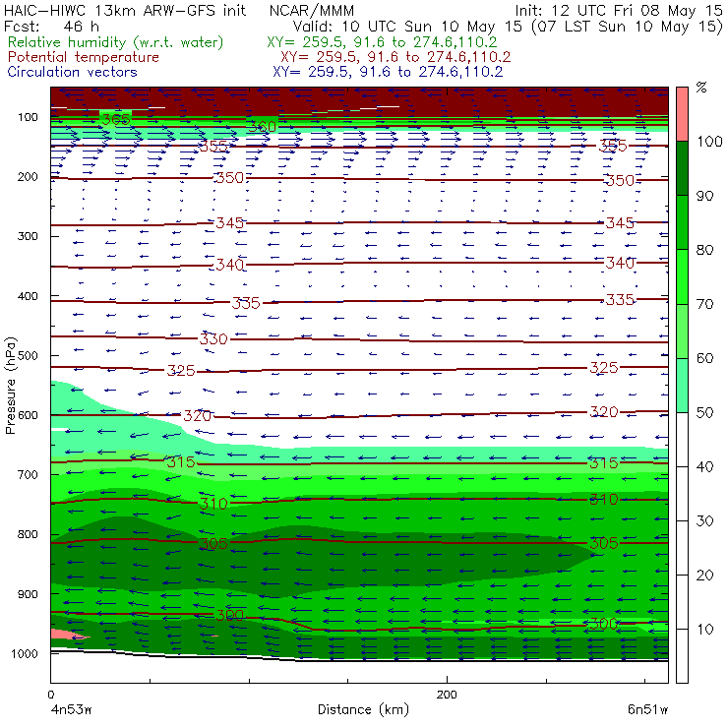
Task: Select the 'Valid: 10 UTC Sun 10 May 15' text
Action: pos(407,26)
